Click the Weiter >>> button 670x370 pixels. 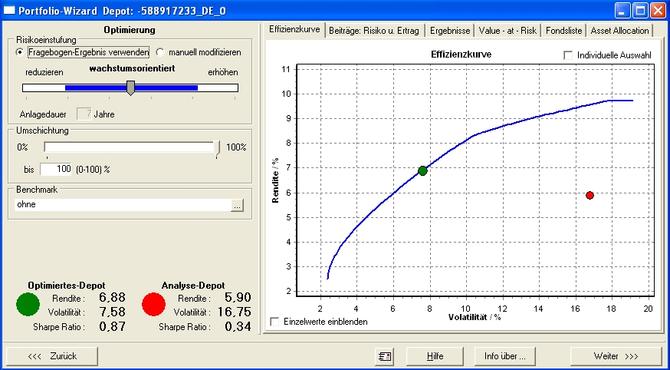616,356
